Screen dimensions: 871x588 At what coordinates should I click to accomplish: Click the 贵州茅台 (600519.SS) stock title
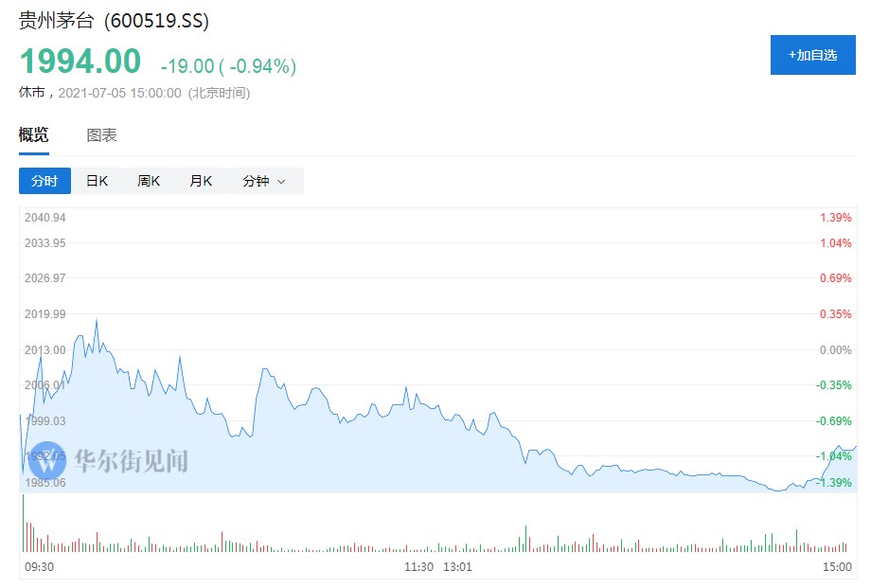(x=114, y=21)
